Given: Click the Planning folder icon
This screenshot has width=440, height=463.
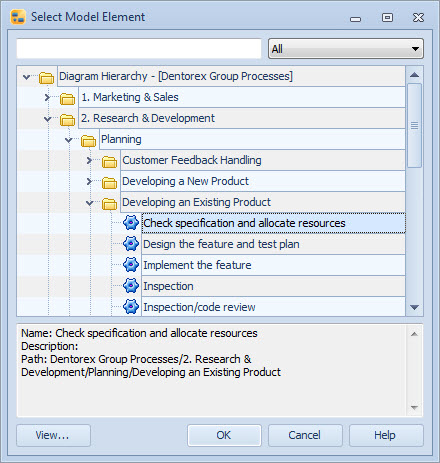Looking at the screenshot, I should pos(88,140).
